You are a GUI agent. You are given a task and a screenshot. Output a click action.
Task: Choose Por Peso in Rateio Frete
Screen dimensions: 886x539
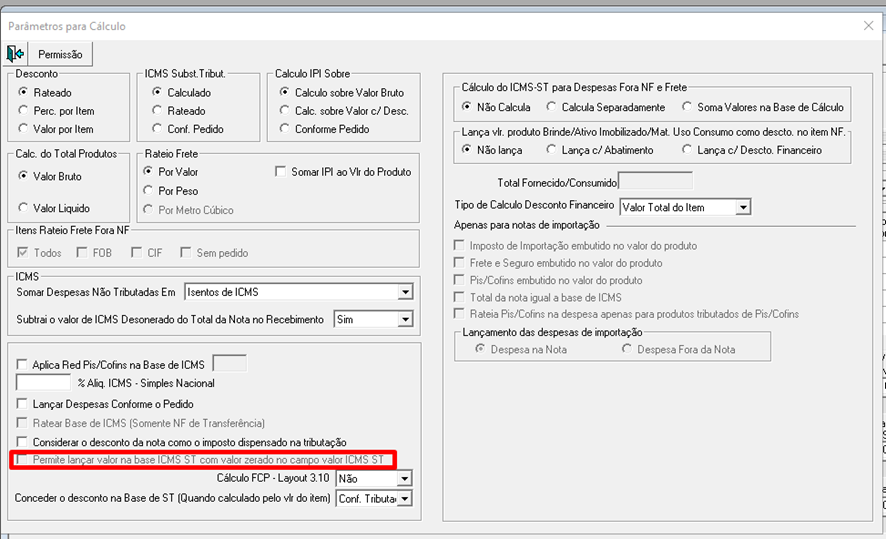point(150,190)
